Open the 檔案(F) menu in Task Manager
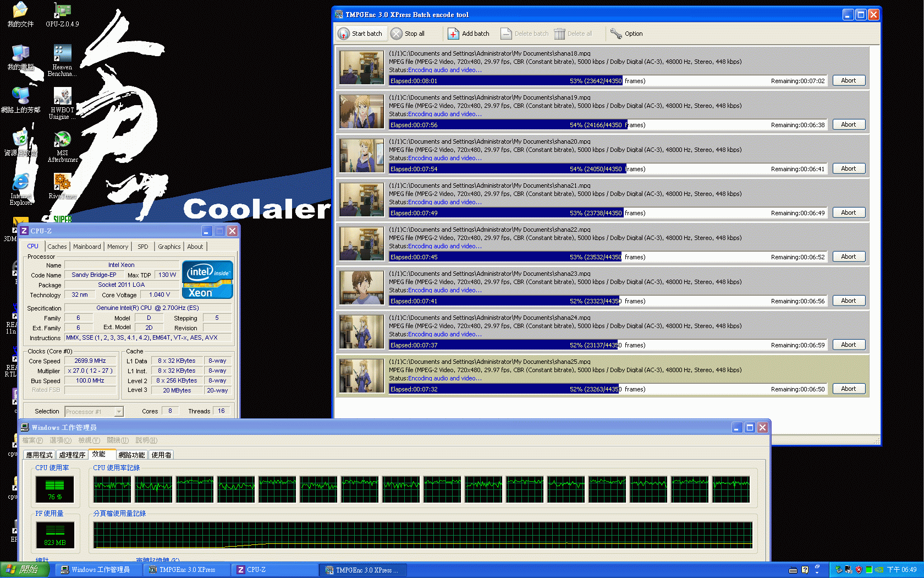Viewport: 924px width, 578px height. click(32, 440)
